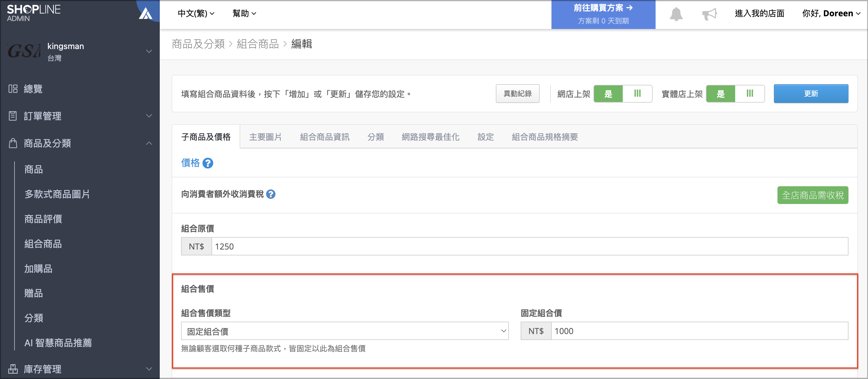Click 組合商品 in the breadcrumb
868x379 pixels.
[258, 44]
